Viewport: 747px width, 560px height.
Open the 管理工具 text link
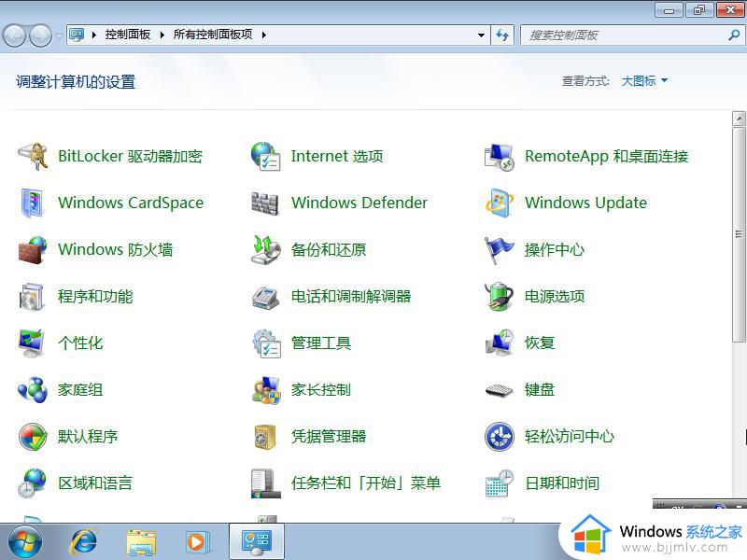(320, 343)
